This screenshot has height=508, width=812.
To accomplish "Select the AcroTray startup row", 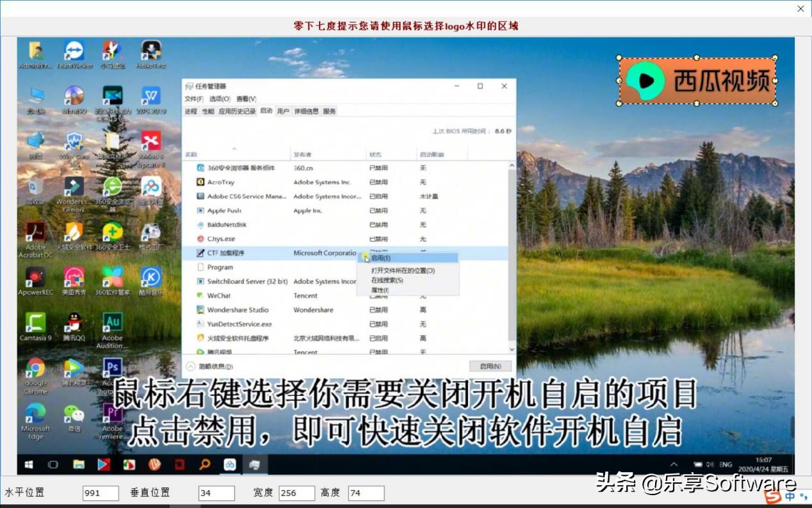I will (345, 182).
